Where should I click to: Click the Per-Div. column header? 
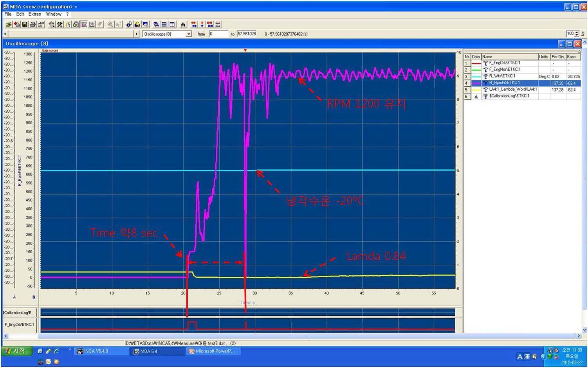(558, 57)
